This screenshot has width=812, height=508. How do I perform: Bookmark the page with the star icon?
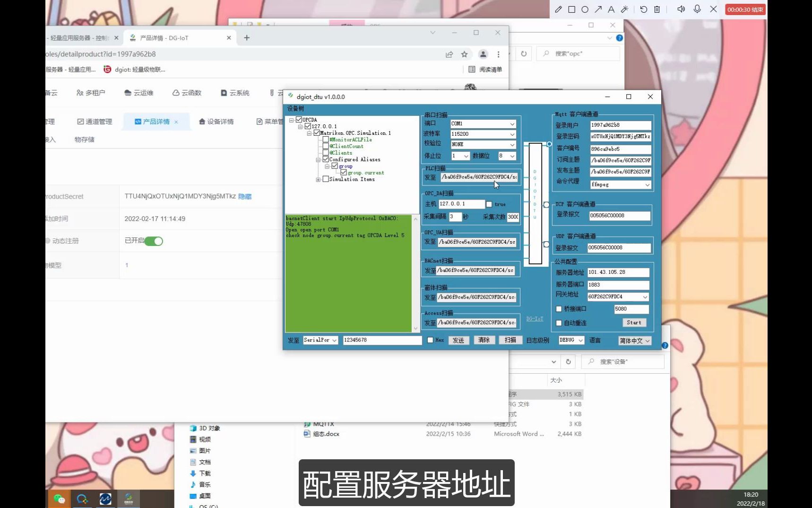465,54
